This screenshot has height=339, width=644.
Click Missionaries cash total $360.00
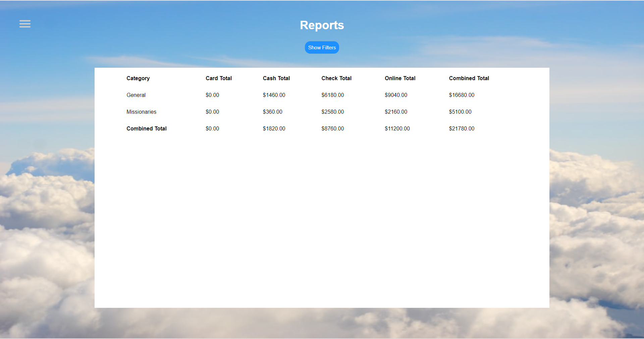[272, 112]
